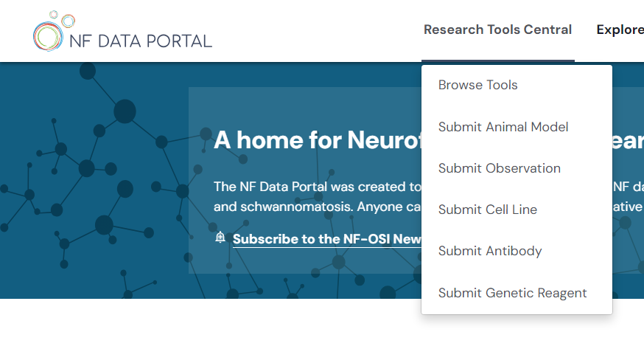This screenshot has height=363, width=644.
Task: Open the Explore navigation menu
Action: point(620,30)
